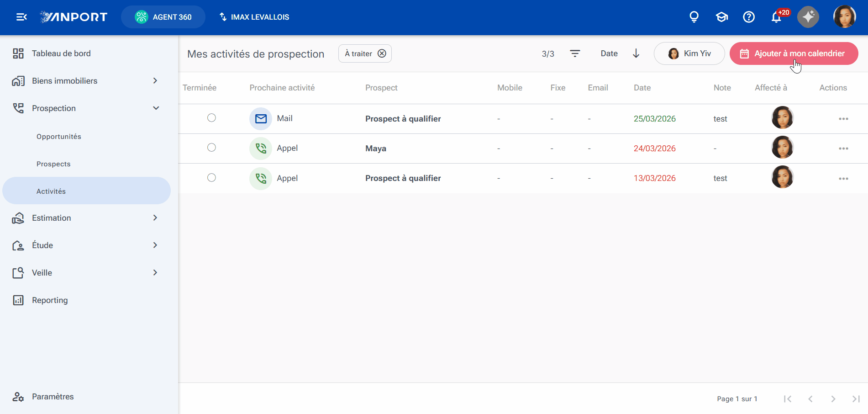
Task: Open the lightbulb ideas icon
Action: pos(694,17)
